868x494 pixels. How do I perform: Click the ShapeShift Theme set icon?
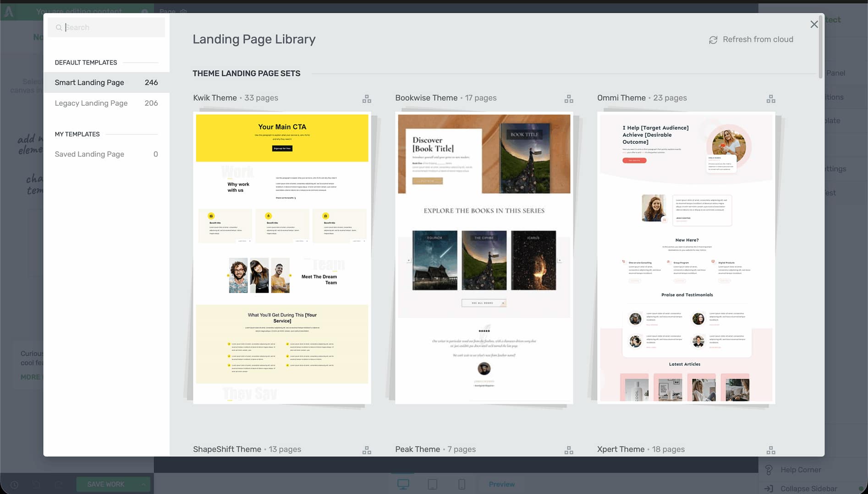pyautogui.click(x=367, y=451)
